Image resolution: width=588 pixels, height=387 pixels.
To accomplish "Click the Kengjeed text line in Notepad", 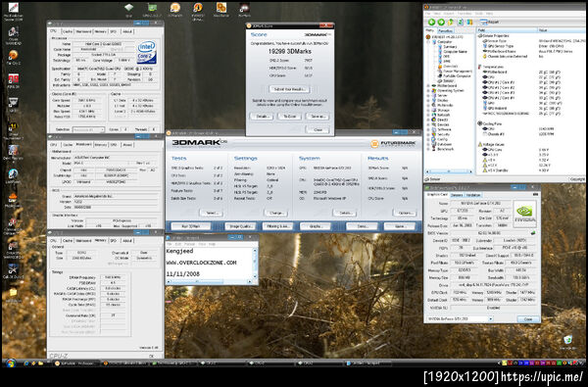I will click(x=180, y=251).
